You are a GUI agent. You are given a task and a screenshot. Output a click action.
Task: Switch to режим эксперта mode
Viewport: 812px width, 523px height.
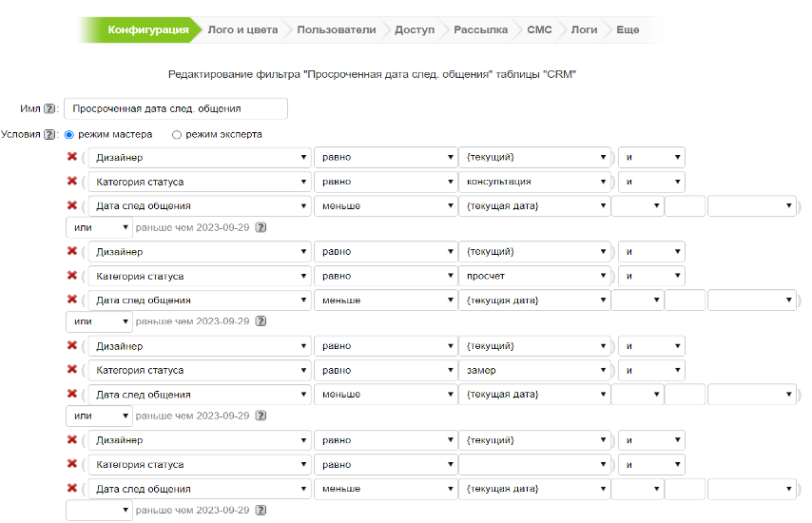click(x=177, y=135)
